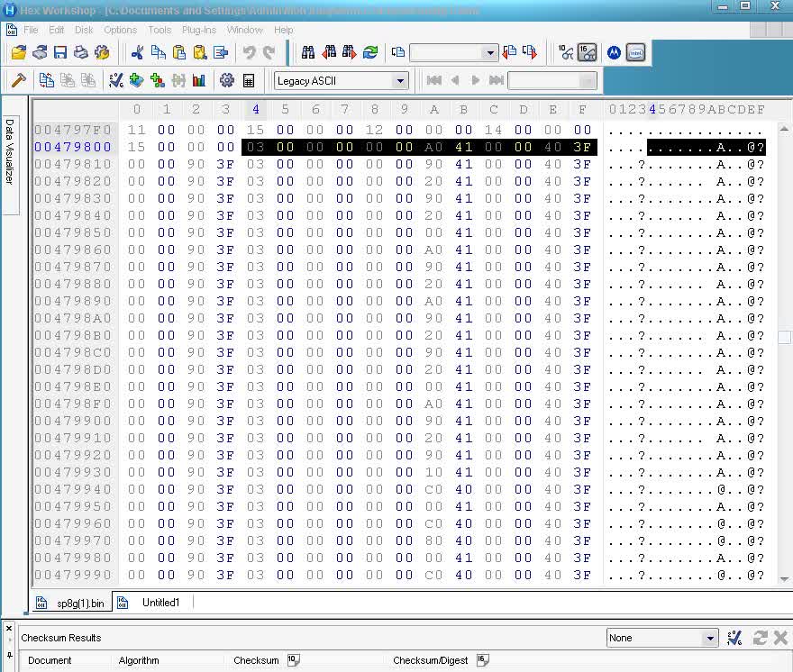Screen dimensions: 793x672
Task: Click the character distribution bar chart icon
Action: [199, 81]
